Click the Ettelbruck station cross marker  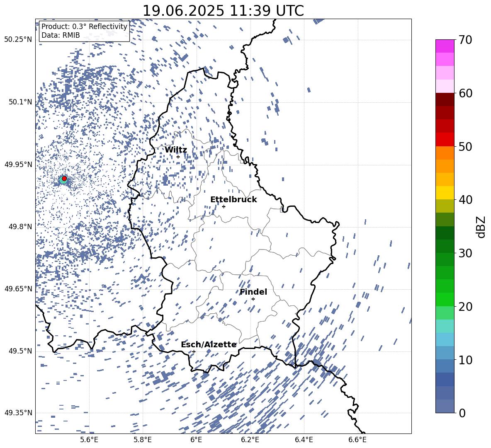tap(224, 206)
